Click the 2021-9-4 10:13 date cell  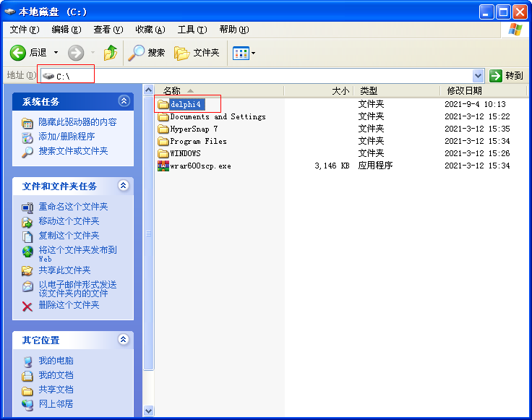coord(475,105)
